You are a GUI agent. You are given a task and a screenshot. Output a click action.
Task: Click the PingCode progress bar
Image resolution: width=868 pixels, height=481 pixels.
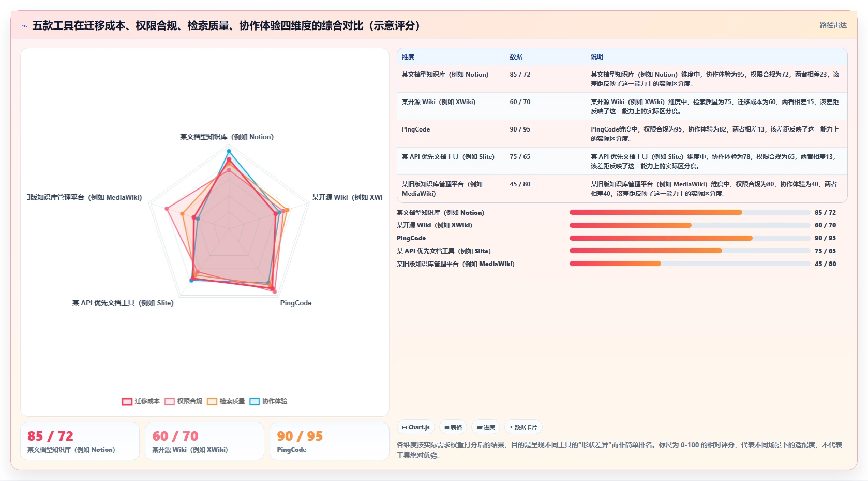tap(690, 238)
